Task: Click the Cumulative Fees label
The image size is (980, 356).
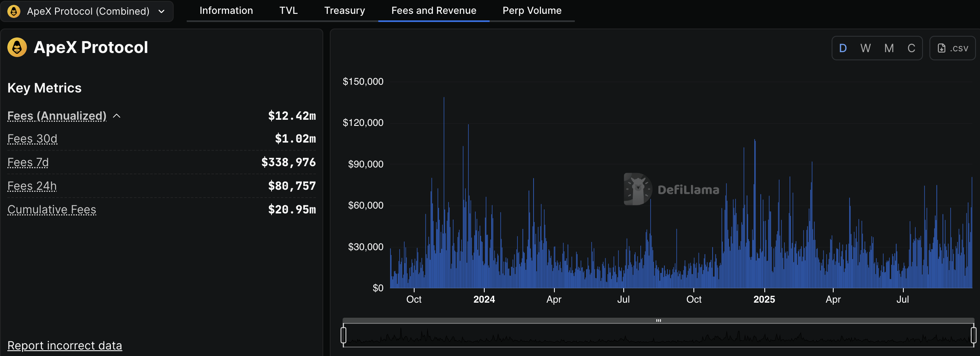Action: click(x=52, y=210)
